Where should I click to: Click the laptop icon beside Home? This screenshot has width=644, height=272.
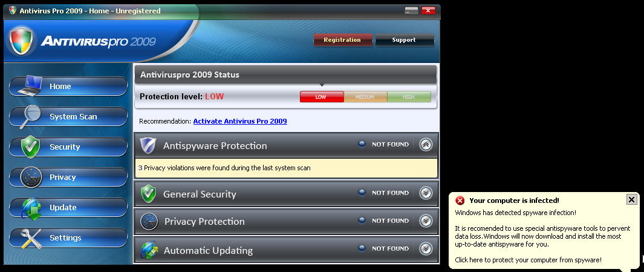tap(30, 85)
